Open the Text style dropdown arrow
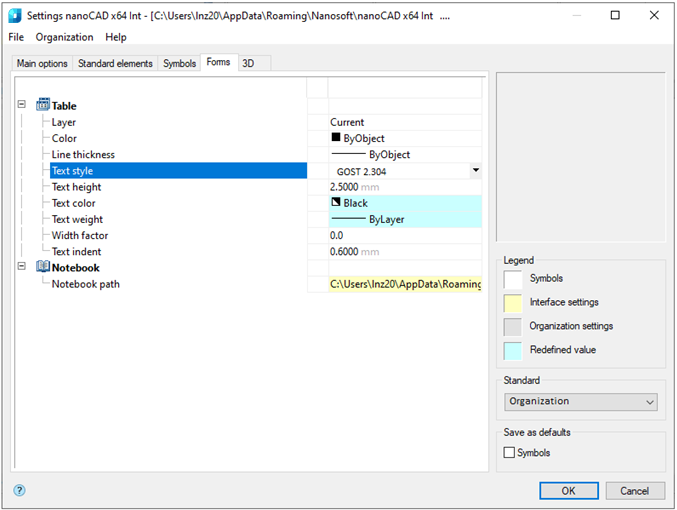The image size is (677, 510). pyautogui.click(x=475, y=171)
